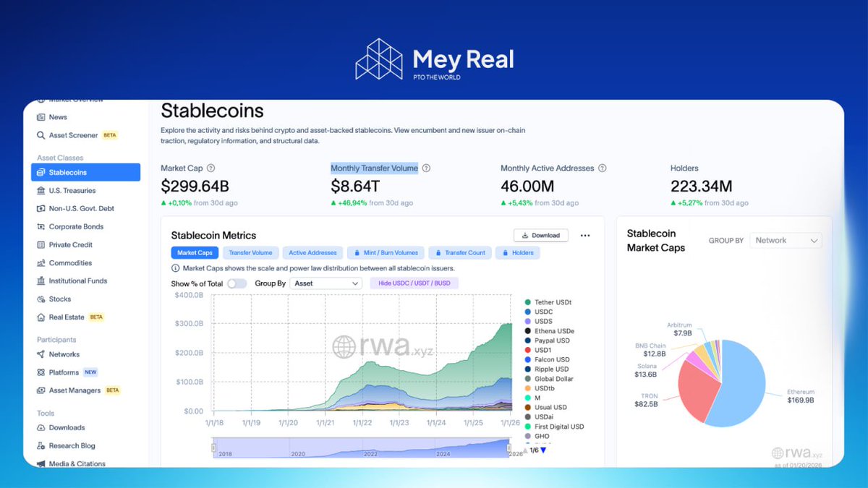Click the Asset Screener magnifier icon
This screenshot has width=868, height=488.
pyautogui.click(x=41, y=135)
